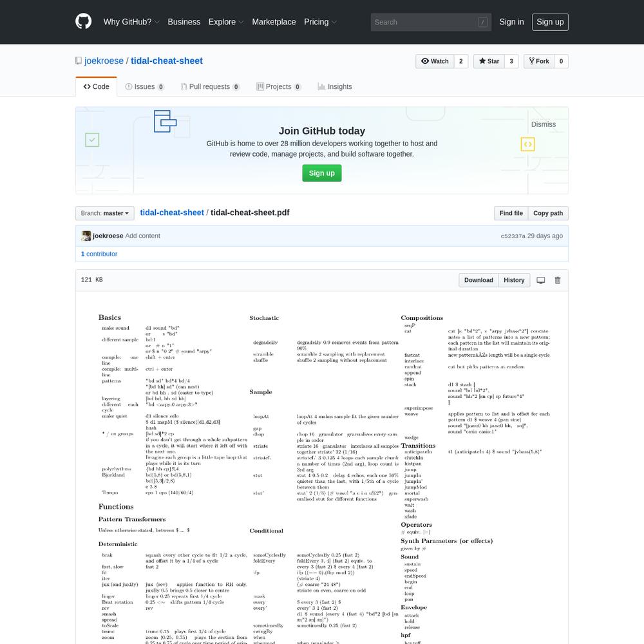
Task: Star the tidal-cheat-sheet repository
Action: (489, 61)
